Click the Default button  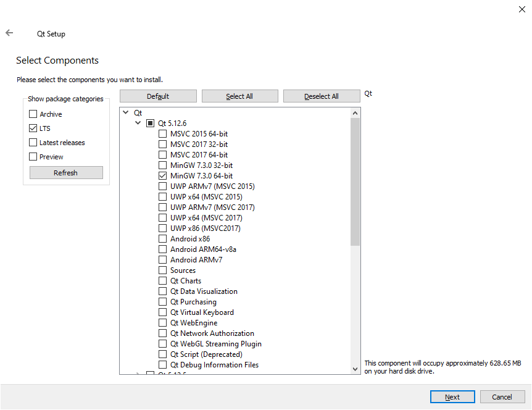pyautogui.click(x=158, y=96)
